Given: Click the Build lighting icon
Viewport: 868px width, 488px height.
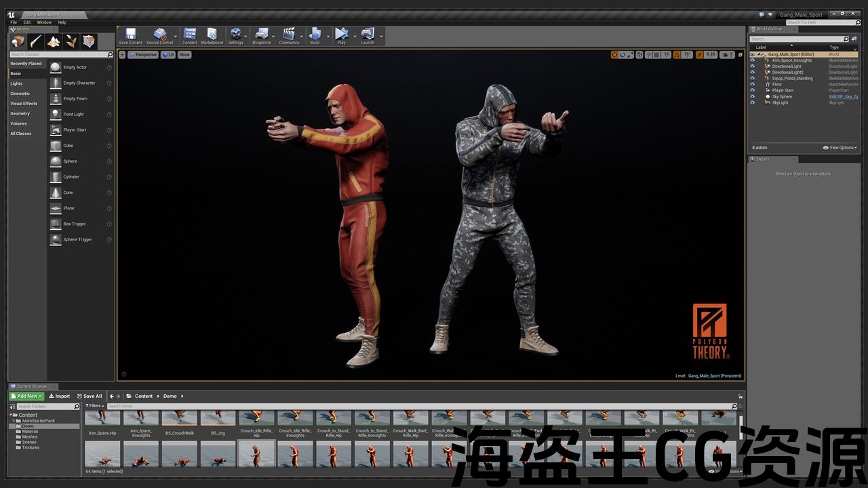Looking at the screenshot, I should [315, 35].
